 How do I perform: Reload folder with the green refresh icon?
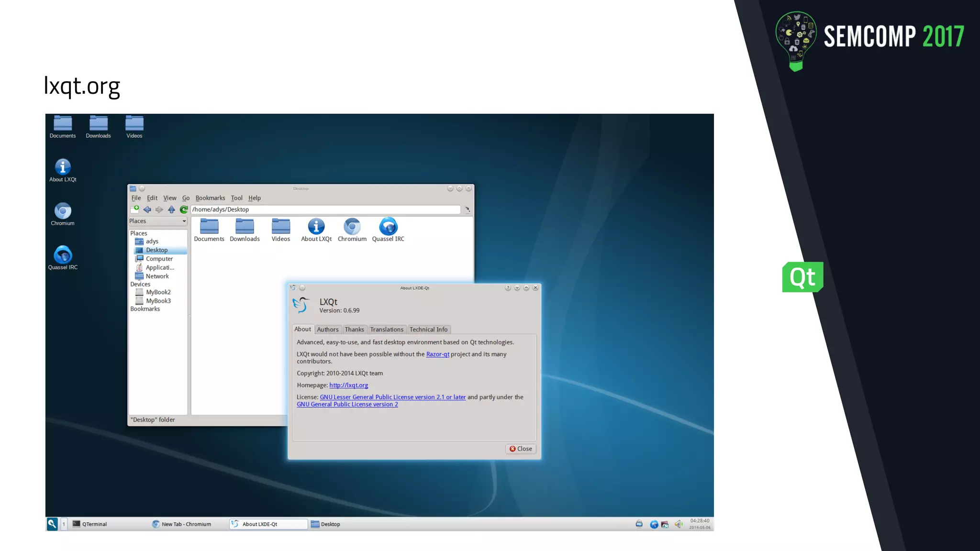[x=184, y=209]
